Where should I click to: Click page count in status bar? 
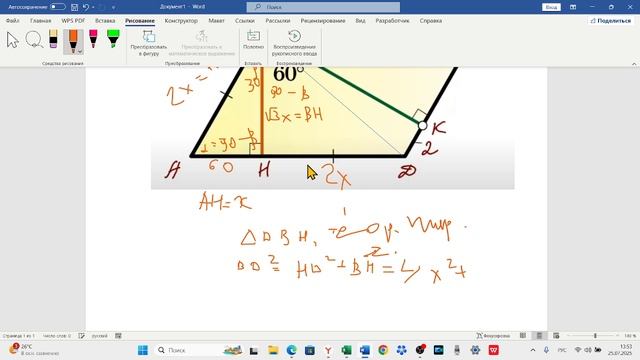pyautogui.click(x=19, y=336)
